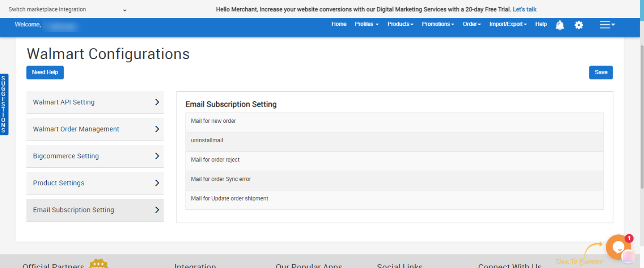Open the live chat bubble widget
Image resolution: width=644 pixels, height=268 pixels.
point(619,247)
